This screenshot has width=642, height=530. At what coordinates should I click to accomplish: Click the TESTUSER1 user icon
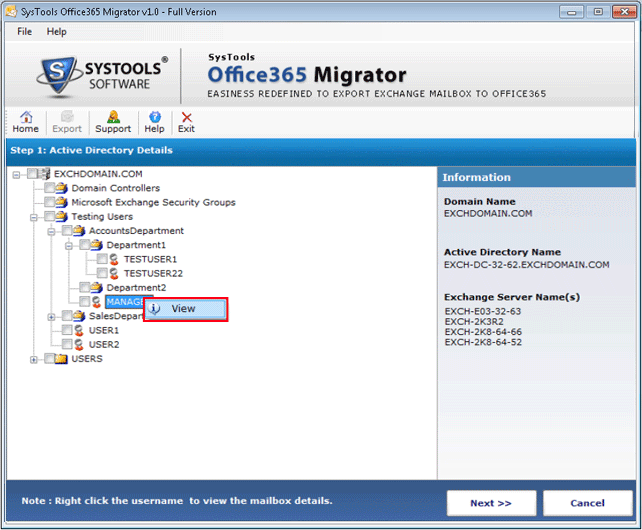[114, 259]
